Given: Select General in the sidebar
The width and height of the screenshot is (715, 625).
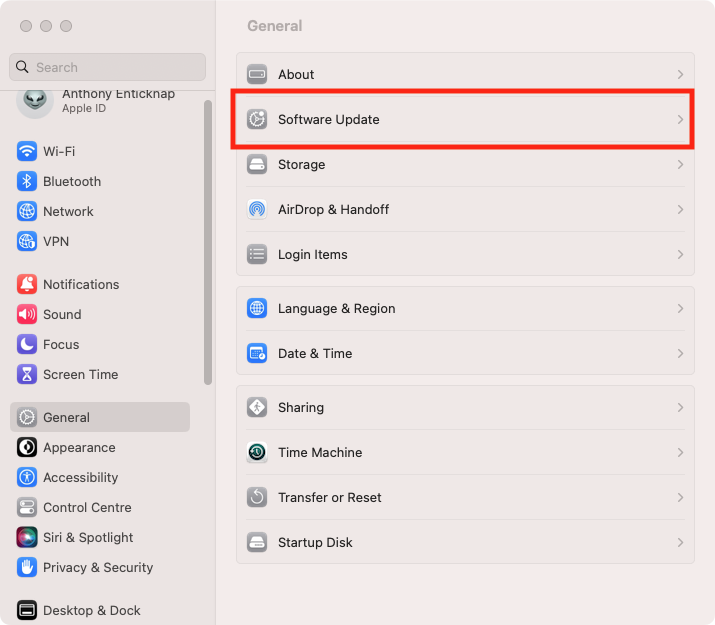Looking at the screenshot, I should point(100,417).
